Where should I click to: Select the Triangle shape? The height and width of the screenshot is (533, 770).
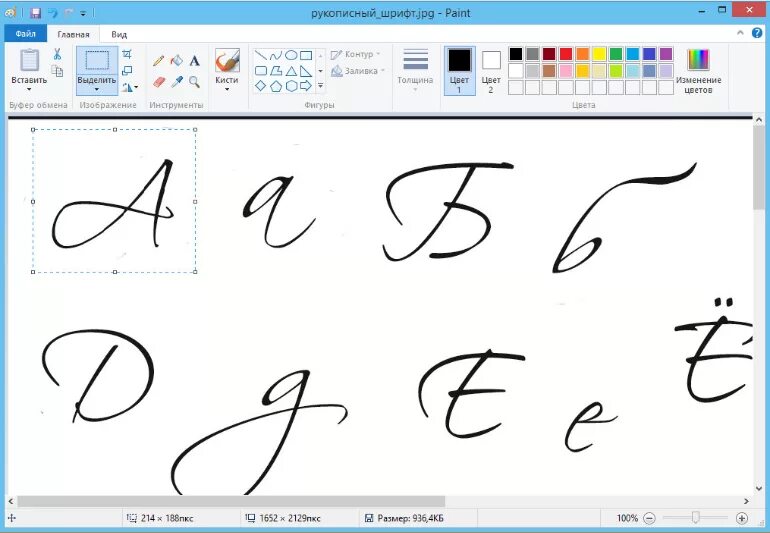(291, 71)
